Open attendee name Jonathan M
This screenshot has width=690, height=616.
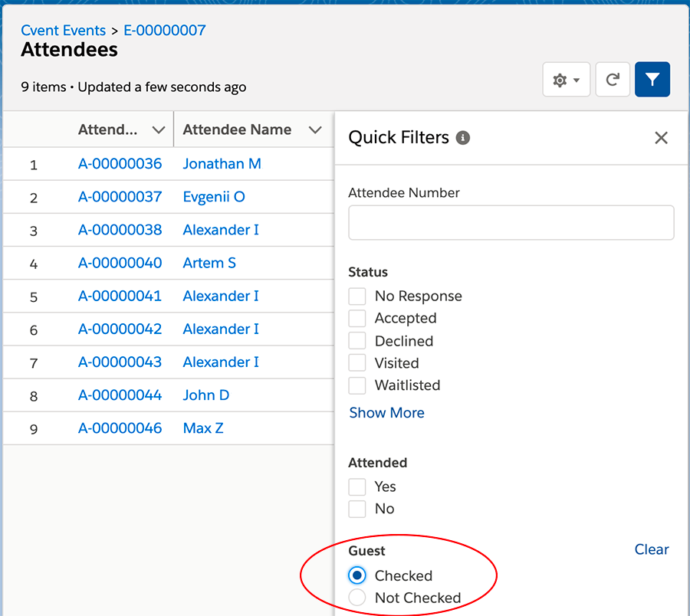click(x=222, y=164)
